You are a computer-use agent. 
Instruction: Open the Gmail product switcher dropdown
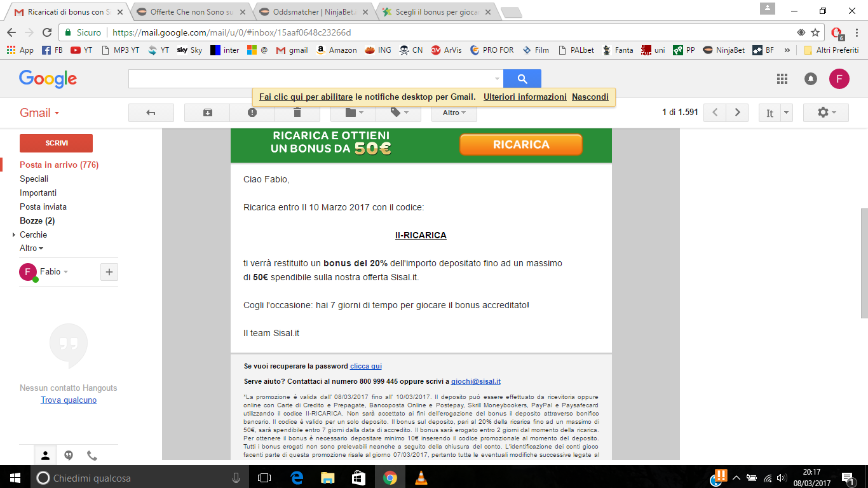[x=39, y=112]
